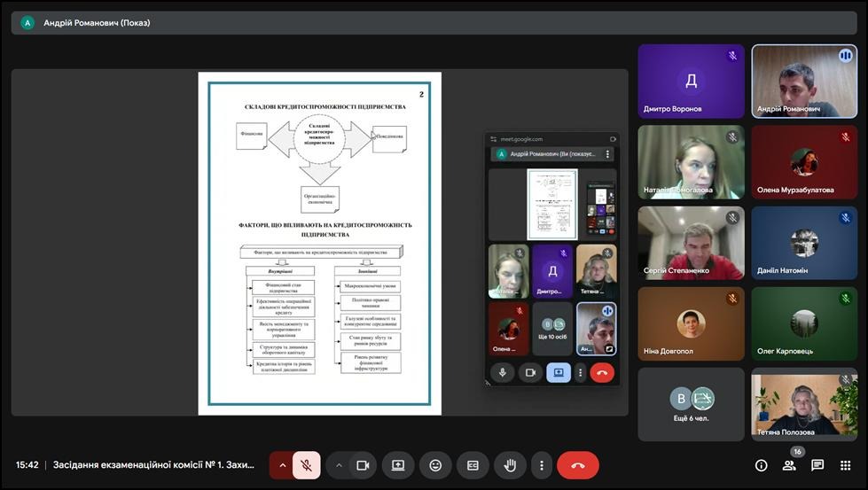Toggle the camera on or off
The height and width of the screenshot is (490, 868).
362,465
